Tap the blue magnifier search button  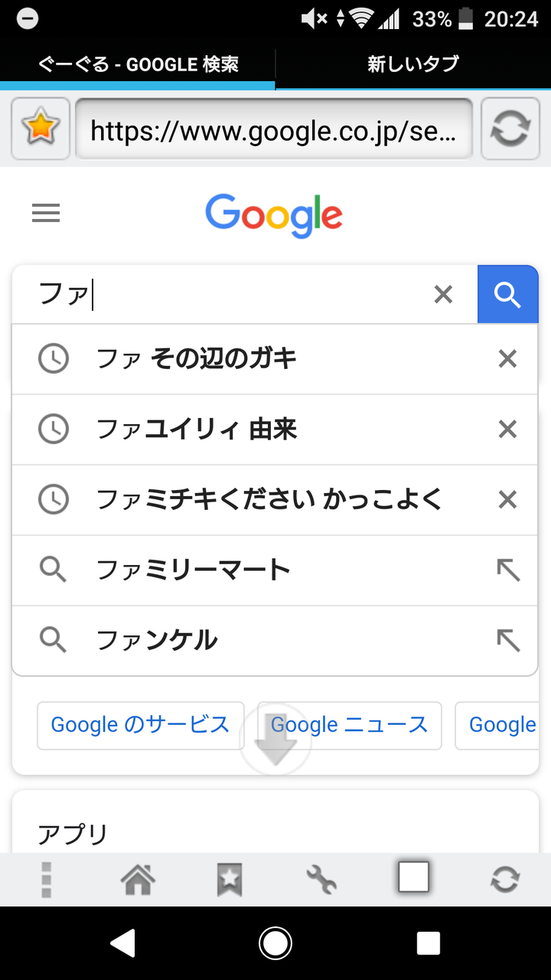pyautogui.click(x=507, y=294)
